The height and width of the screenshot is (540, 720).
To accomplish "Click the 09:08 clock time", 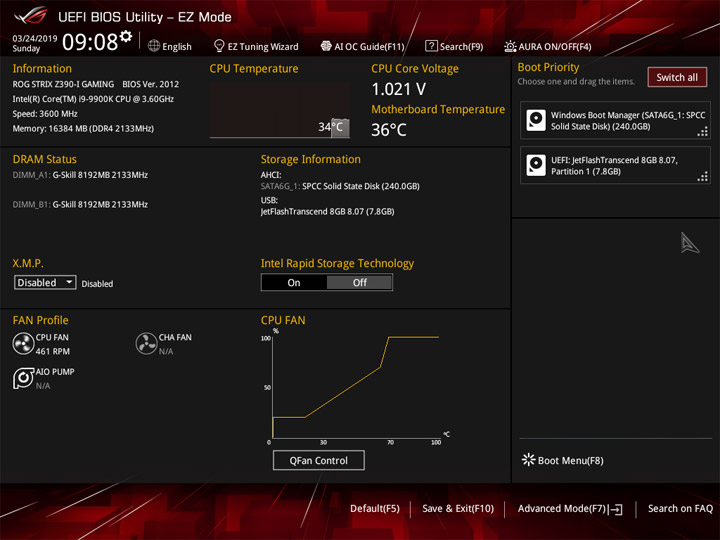I will pyautogui.click(x=90, y=42).
